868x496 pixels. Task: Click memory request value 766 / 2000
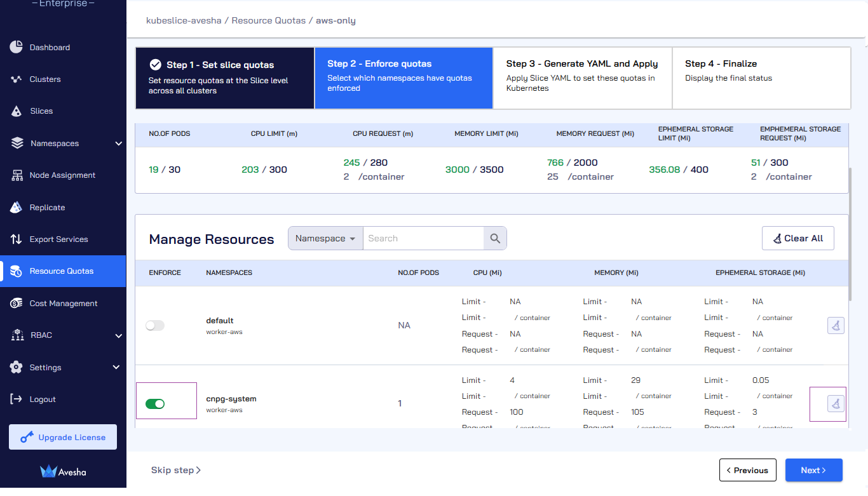coord(573,163)
